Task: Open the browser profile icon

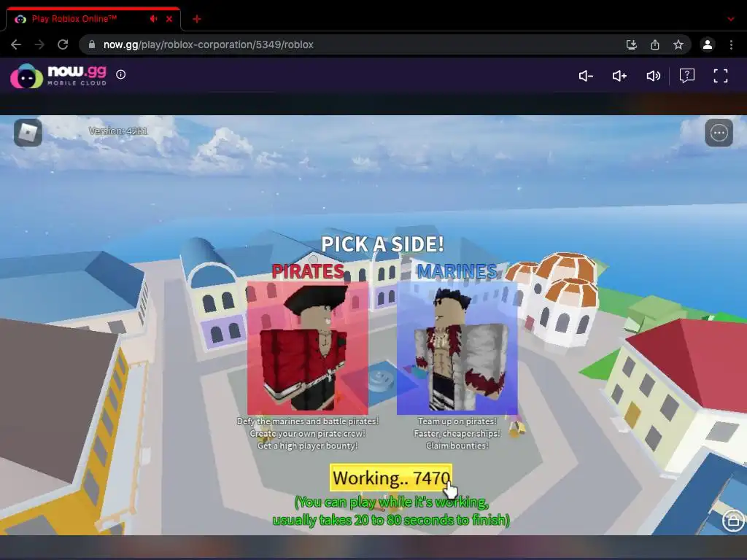Action: [x=708, y=44]
